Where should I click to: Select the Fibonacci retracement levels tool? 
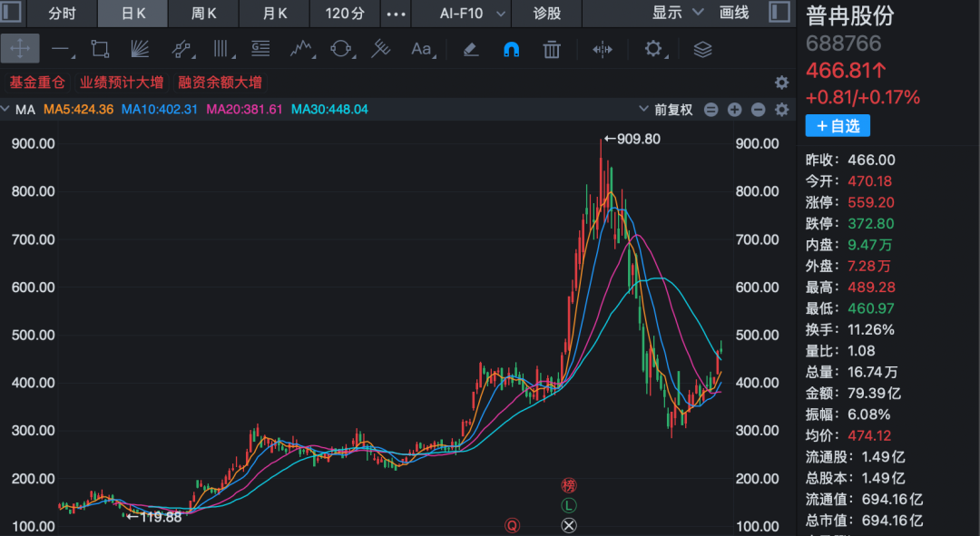[260, 49]
